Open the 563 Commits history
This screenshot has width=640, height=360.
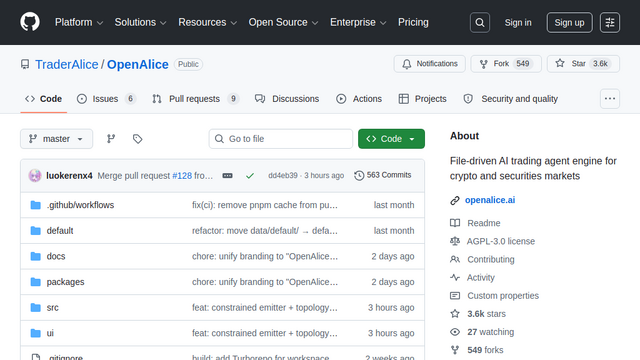[x=383, y=175]
